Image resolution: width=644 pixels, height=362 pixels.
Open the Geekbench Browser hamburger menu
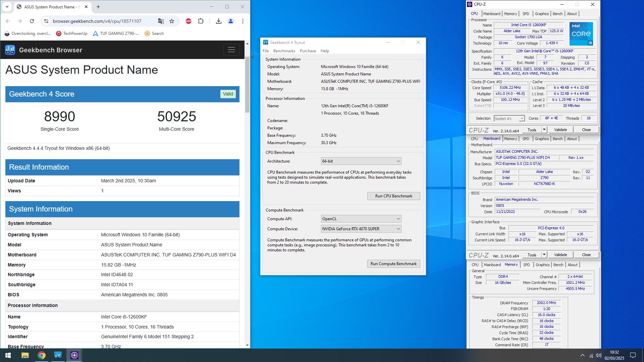click(231, 50)
